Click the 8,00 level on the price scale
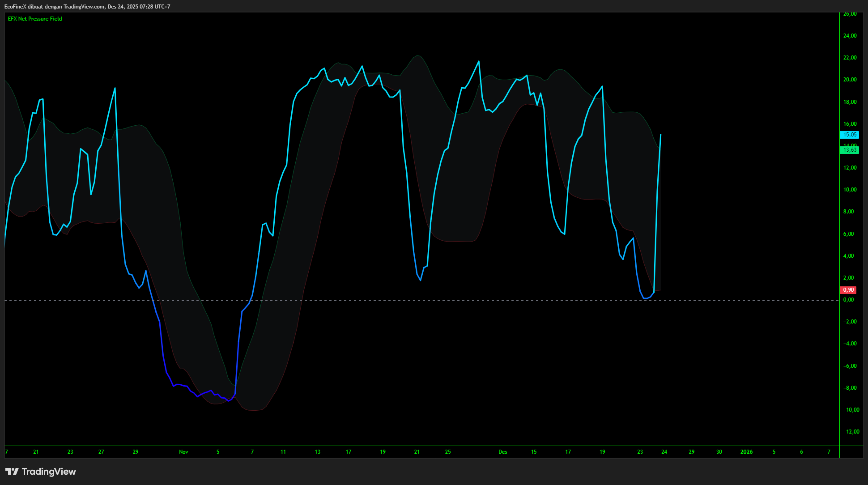This screenshot has width=868, height=485. point(848,212)
